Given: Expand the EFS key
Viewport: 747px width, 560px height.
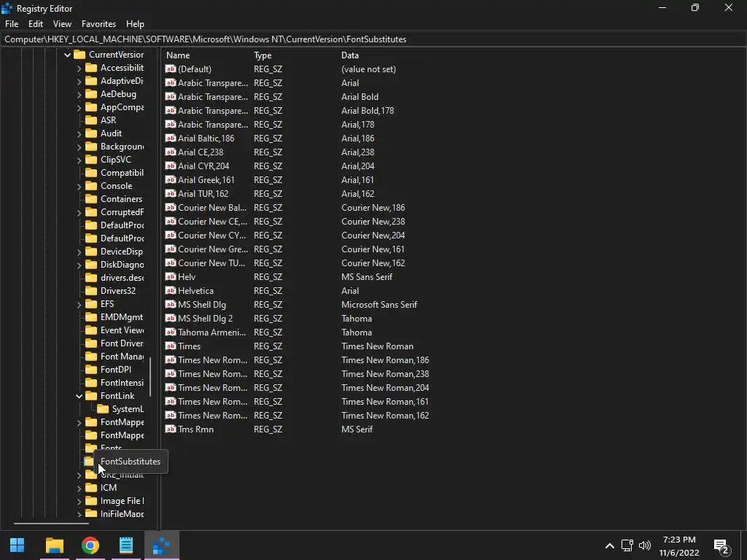Looking at the screenshot, I should pyautogui.click(x=79, y=304).
